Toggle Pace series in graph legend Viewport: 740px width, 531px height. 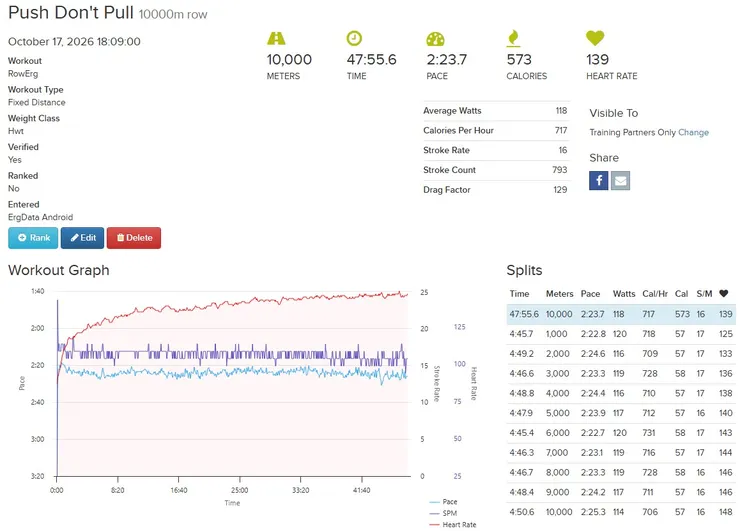point(444,502)
